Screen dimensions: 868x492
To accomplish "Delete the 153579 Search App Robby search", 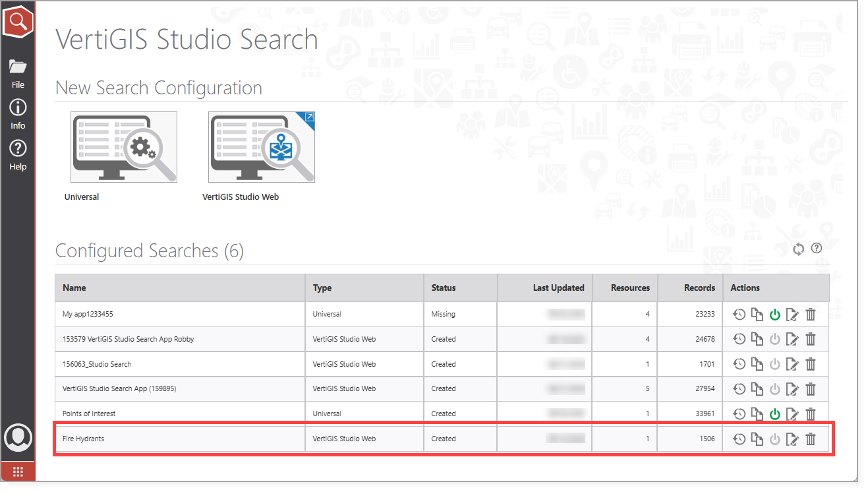I will [811, 339].
